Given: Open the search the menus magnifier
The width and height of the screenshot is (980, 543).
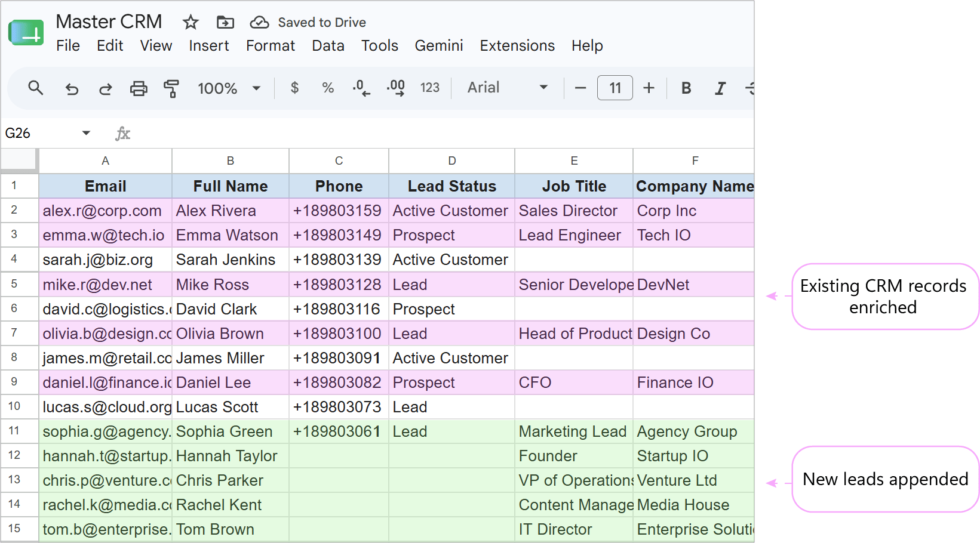Looking at the screenshot, I should click(x=36, y=88).
